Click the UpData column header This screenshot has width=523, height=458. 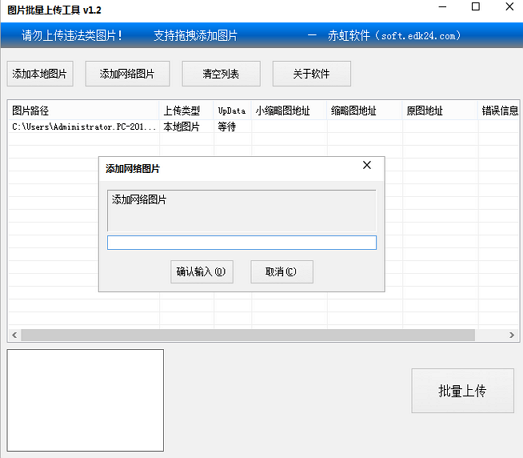(x=232, y=110)
